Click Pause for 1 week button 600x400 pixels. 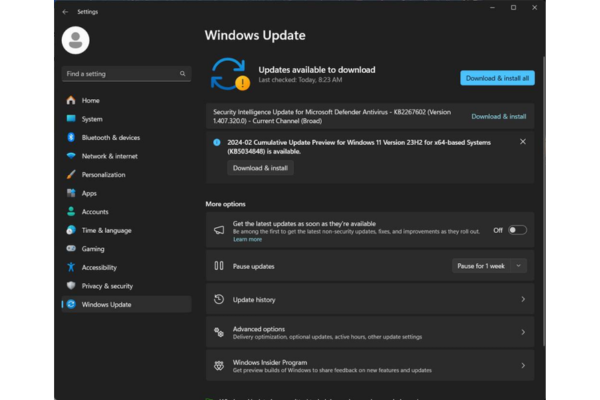(481, 266)
